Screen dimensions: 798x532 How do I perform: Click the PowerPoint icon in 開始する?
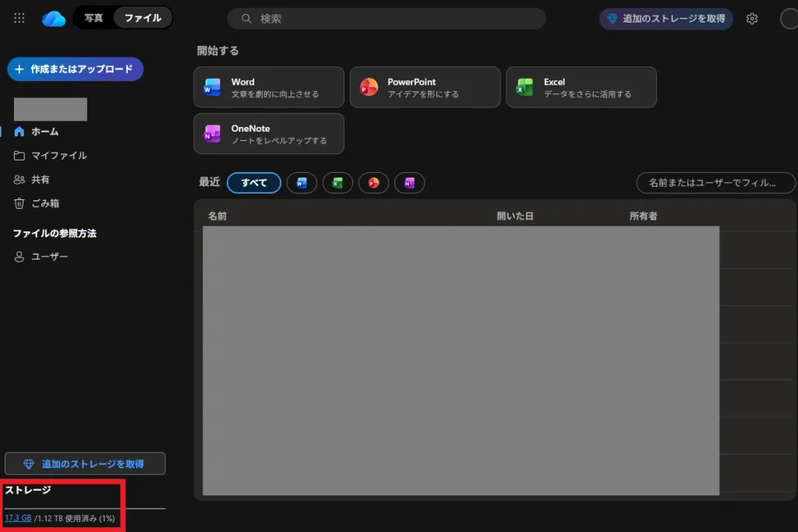369,87
